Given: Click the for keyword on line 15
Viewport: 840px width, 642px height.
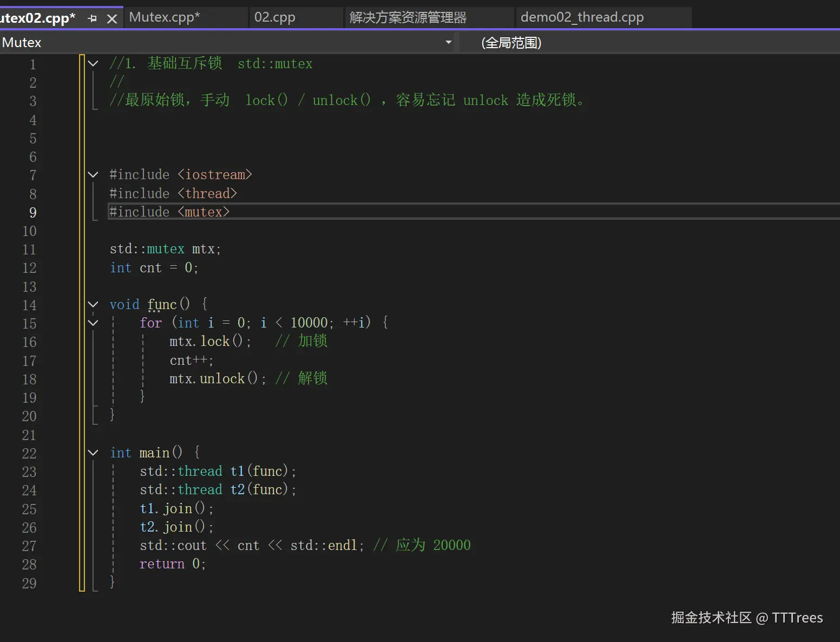Looking at the screenshot, I should point(151,323).
